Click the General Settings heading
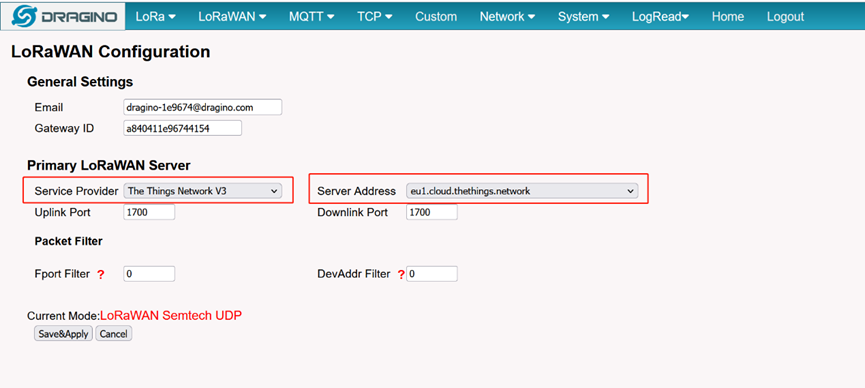This screenshot has width=865, height=388. (x=80, y=82)
